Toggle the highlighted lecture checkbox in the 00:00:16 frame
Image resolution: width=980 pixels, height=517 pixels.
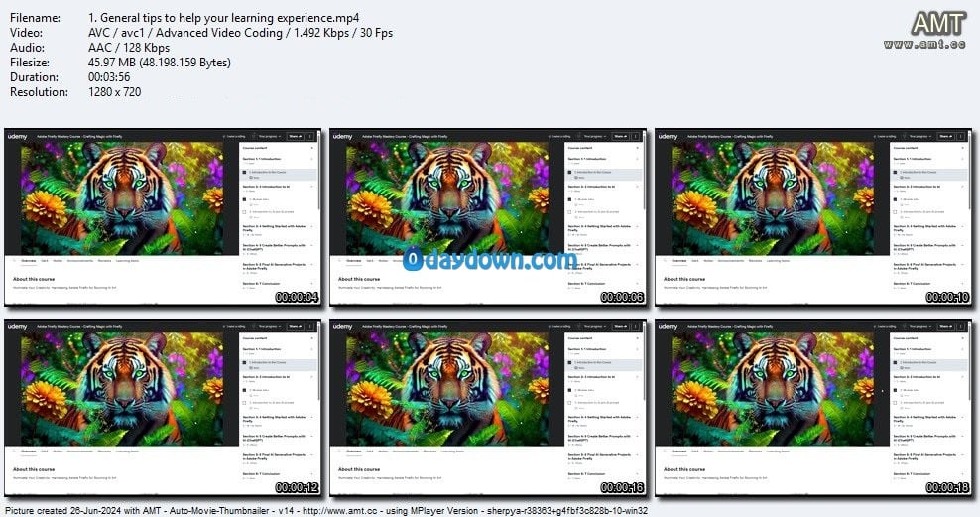pyautogui.click(x=570, y=363)
